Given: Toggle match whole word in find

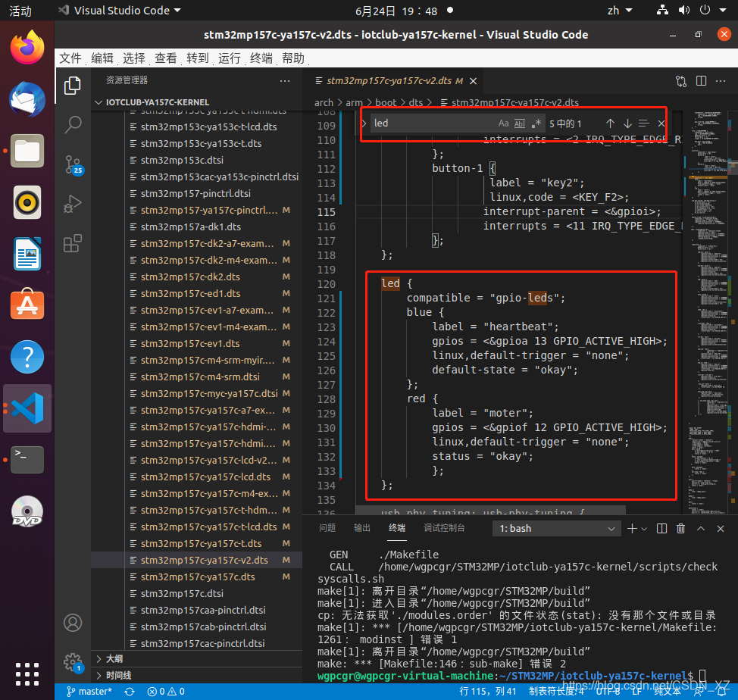Looking at the screenshot, I should (520, 123).
